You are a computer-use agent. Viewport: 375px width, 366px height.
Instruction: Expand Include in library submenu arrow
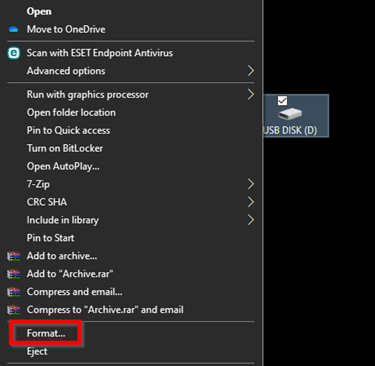pos(251,220)
